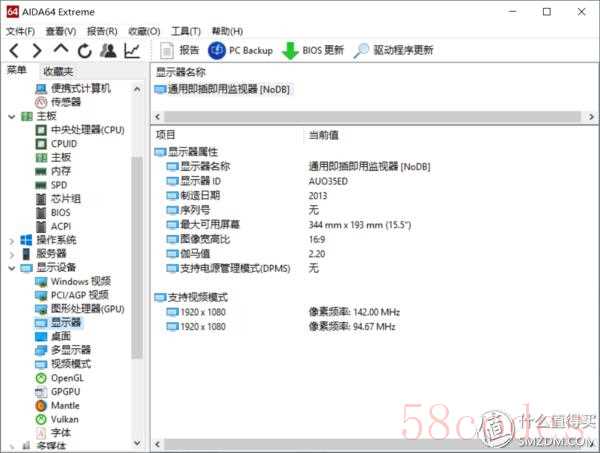Click the bottom horizontal scrollbar left arrow

click(x=157, y=445)
